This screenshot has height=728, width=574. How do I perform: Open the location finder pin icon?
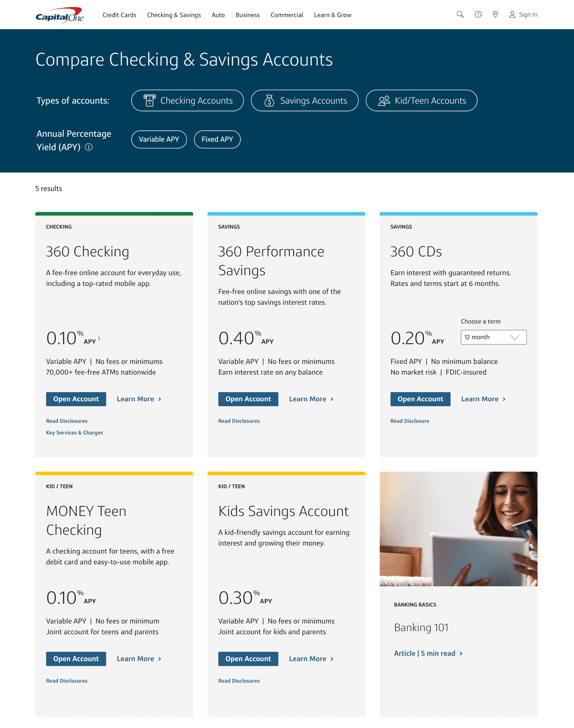point(495,14)
